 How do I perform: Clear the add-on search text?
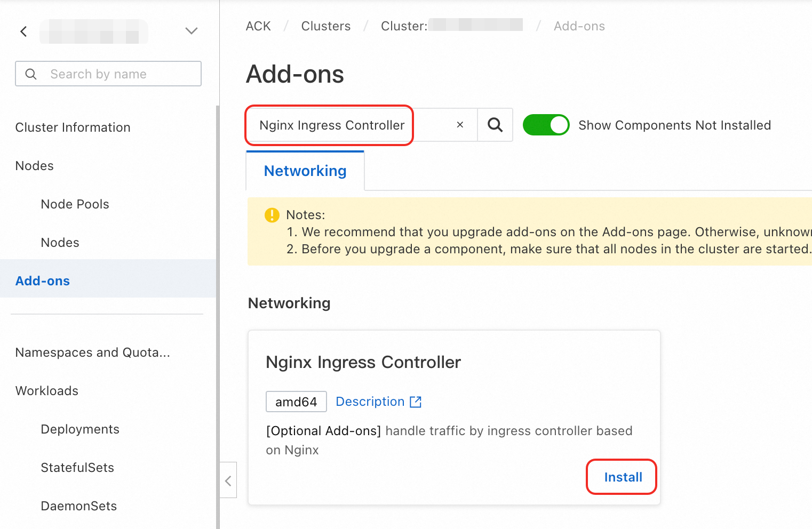pyautogui.click(x=460, y=125)
